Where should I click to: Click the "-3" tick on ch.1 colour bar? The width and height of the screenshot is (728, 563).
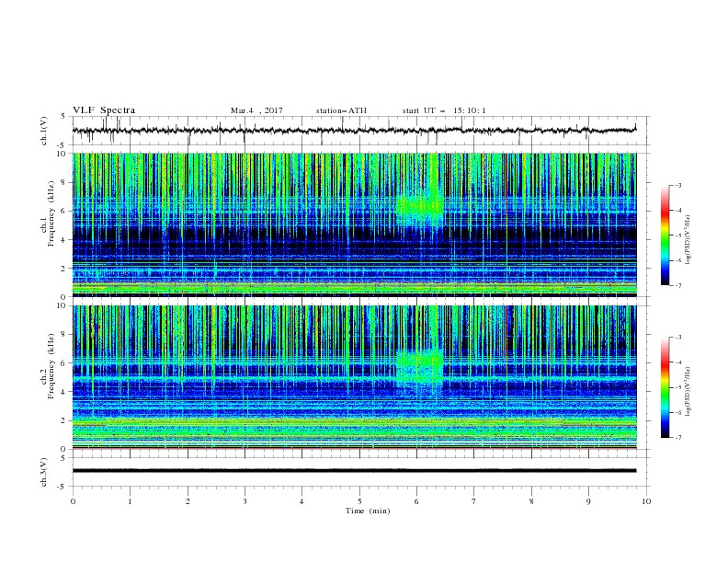[x=678, y=185]
